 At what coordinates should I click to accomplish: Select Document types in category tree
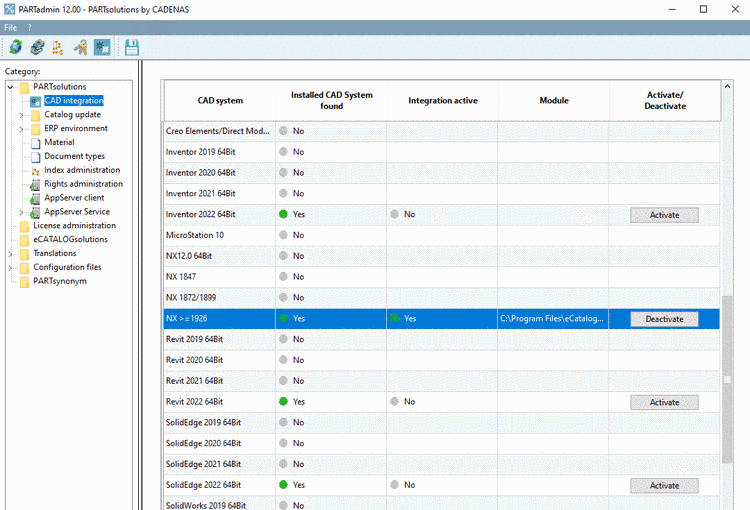74,156
